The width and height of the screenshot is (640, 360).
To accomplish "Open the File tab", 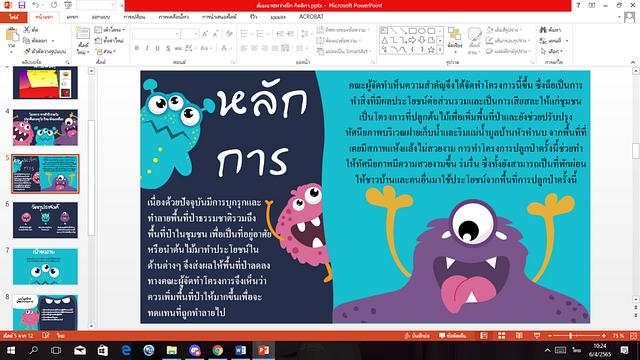I will [x=14, y=17].
